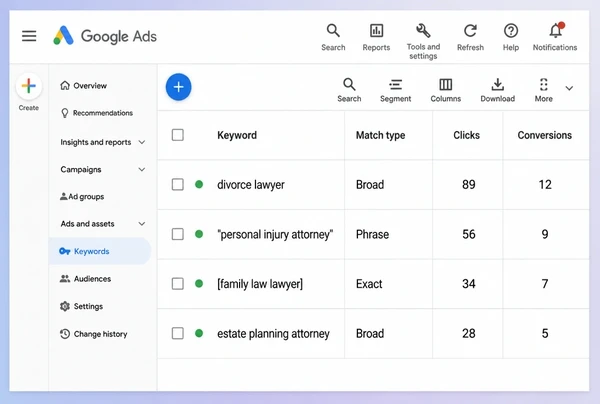The width and height of the screenshot is (600, 404).
Task: Expand the Campaigns section
Action: coord(103,169)
